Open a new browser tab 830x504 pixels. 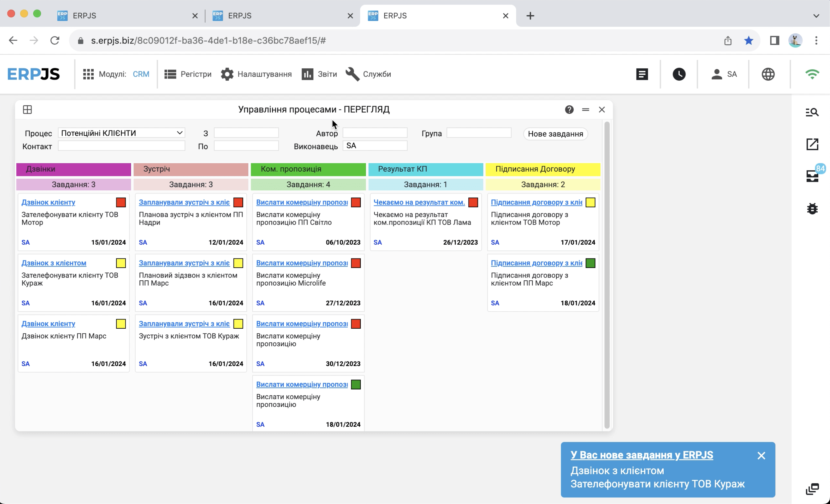(530, 16)
